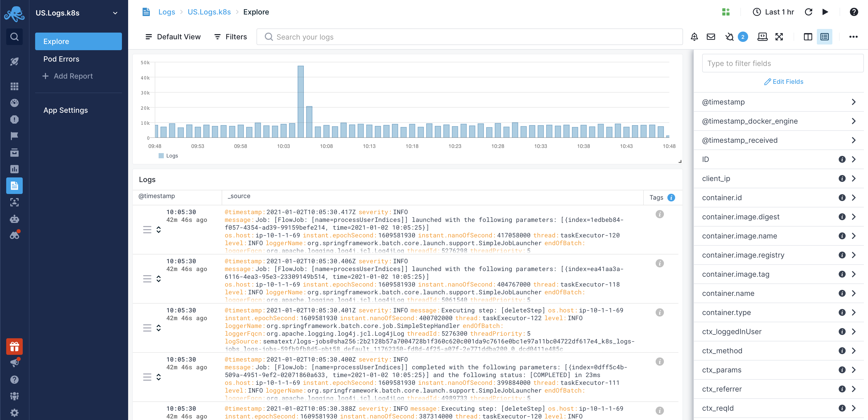Click the Type to filter fields input
This screenshot has width=868, height=420.
click(782, 63)
